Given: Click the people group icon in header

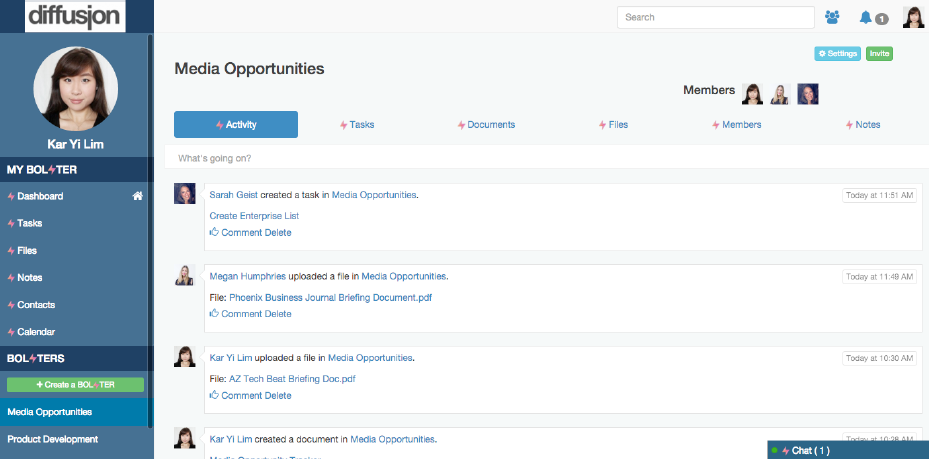Looking at the screenshot, I should coord(832,17).
